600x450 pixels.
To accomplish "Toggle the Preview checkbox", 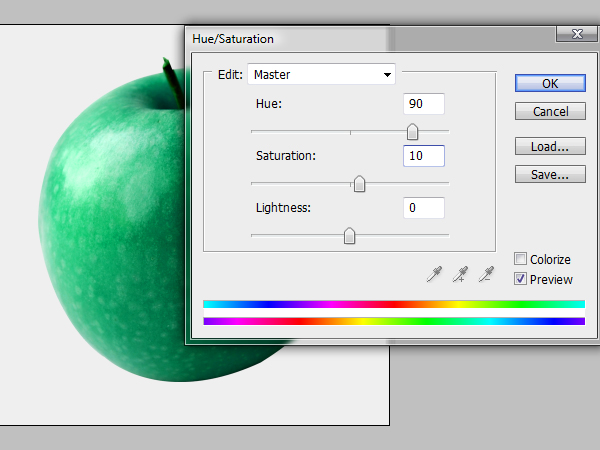I will (520, 279).
